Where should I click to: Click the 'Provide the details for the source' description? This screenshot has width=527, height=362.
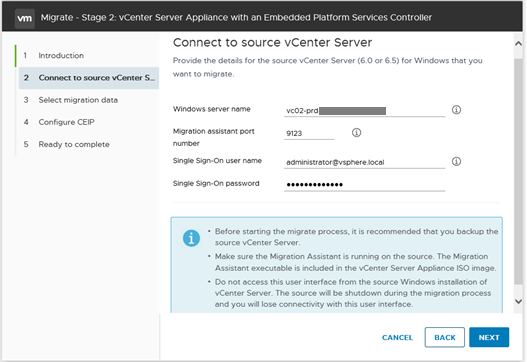[x=328, y=67]
